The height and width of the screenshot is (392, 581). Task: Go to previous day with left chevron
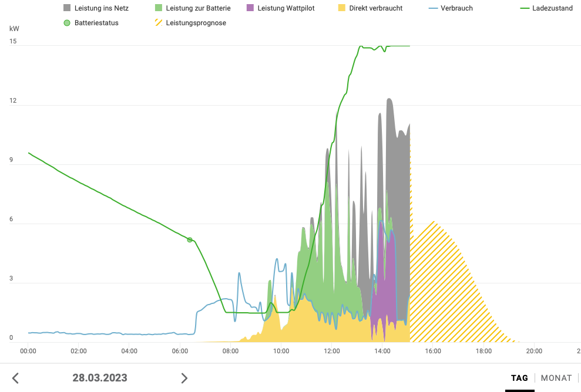pos(16,378)
